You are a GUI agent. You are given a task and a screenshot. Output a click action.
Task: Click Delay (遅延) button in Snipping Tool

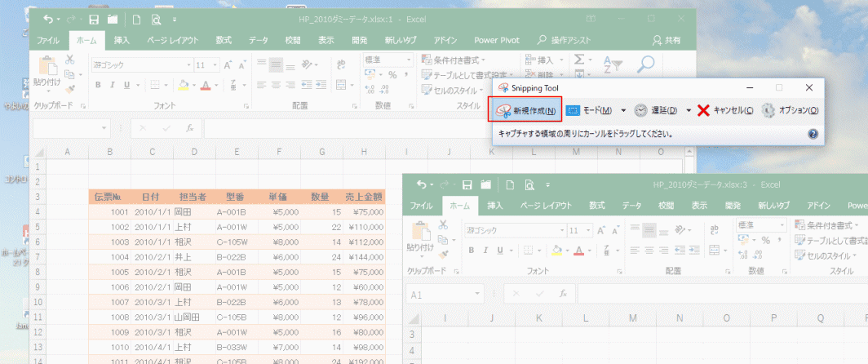click(656, 110)
